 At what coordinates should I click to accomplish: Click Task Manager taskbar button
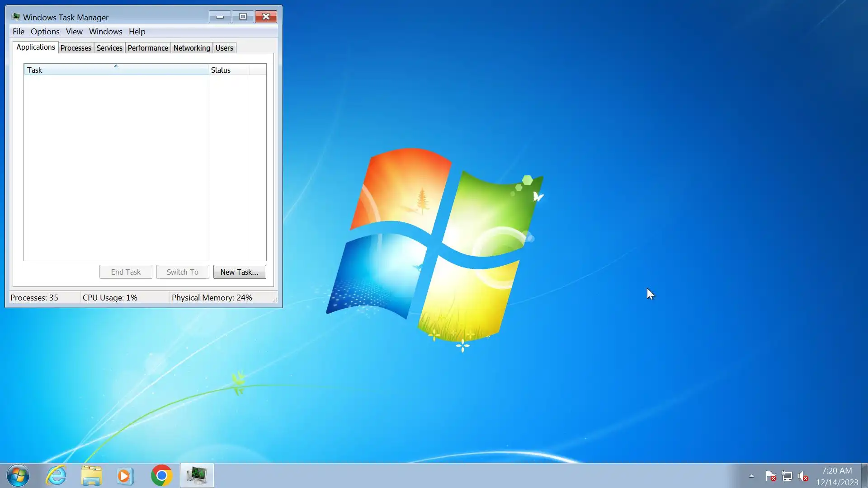pos(197,475)
